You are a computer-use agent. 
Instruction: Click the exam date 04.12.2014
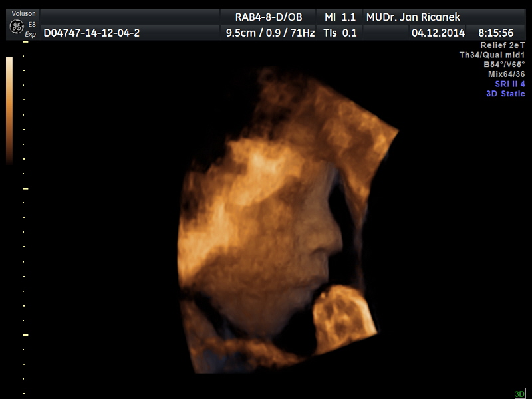tap(438, 33)
